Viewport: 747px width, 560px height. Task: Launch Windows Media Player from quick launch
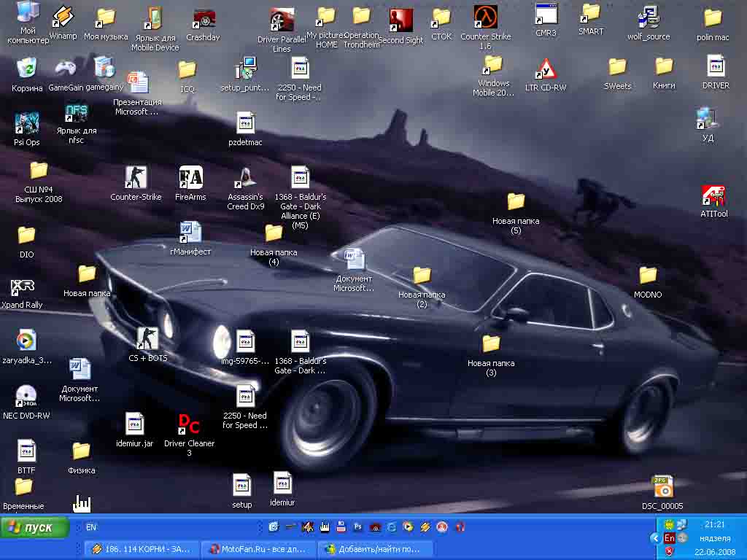(408, 526)
